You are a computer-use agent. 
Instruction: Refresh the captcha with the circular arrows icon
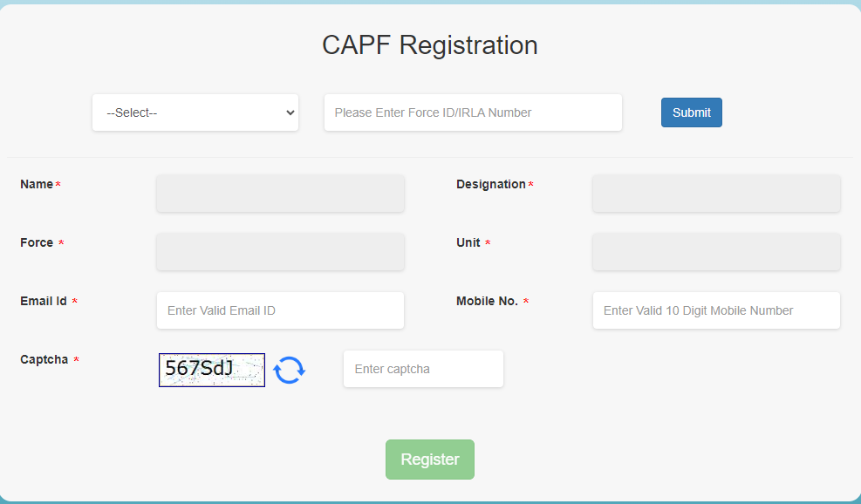[x=290, y=370]
